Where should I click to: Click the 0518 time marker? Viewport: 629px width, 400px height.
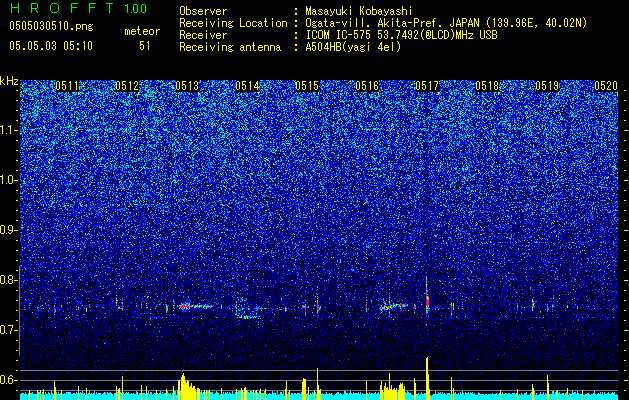coord(487,86)
